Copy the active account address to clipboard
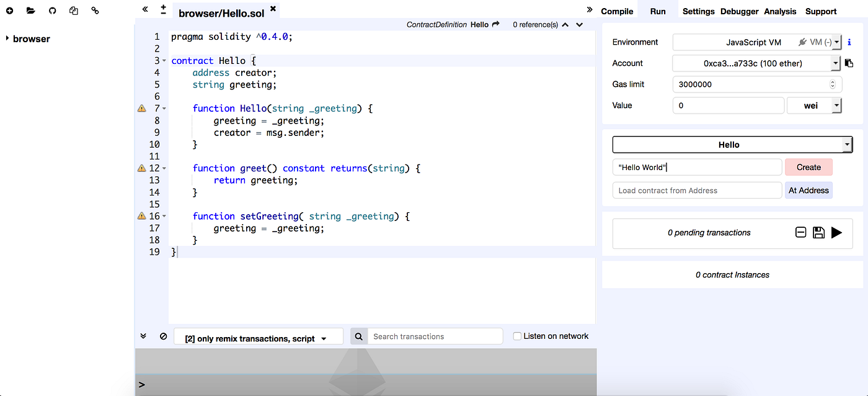 (849, 63)
